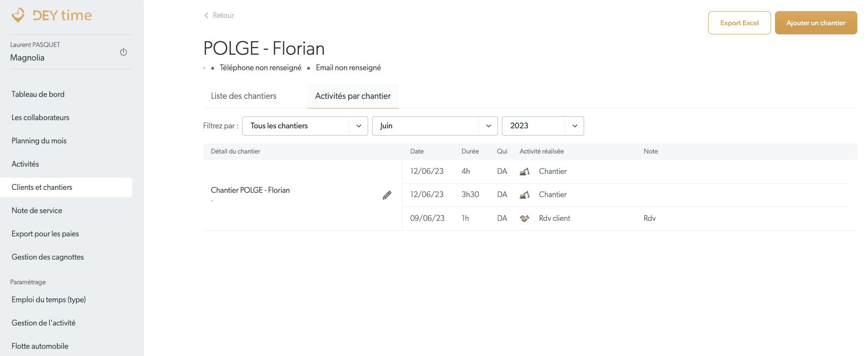Image resolution: width=868 pixels, height=356 pixels.
Task: Click Téléphone non renseigné text
Action: [x=261, y=68]
